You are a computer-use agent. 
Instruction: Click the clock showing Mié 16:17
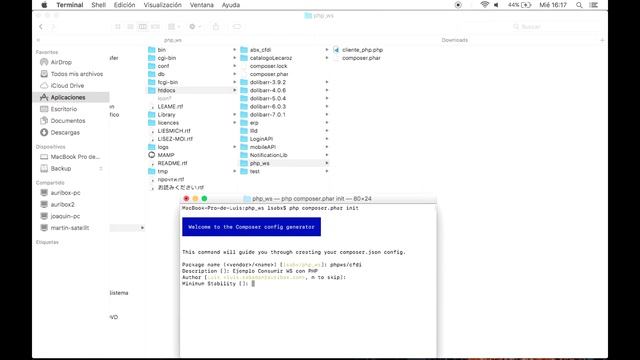point(553,5)
